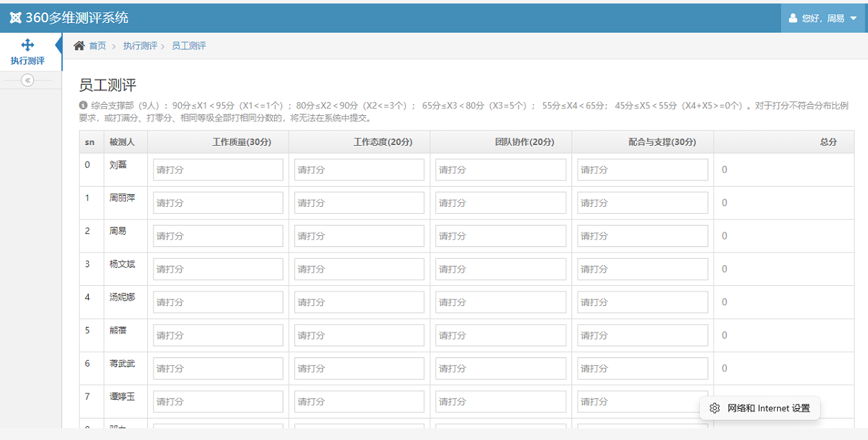Click the 执行测评 label in sidebar
868x440 pixels.
[x=28, y=61]
